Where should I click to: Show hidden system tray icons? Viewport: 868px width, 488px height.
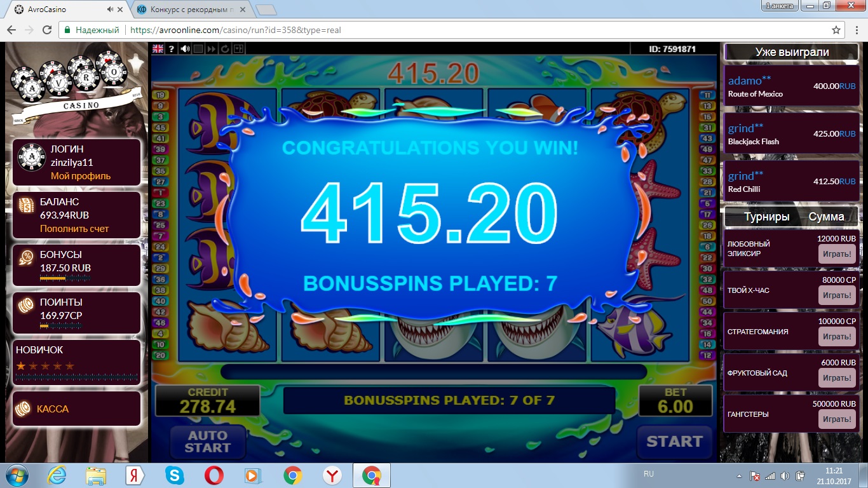[x=739, y=476]
